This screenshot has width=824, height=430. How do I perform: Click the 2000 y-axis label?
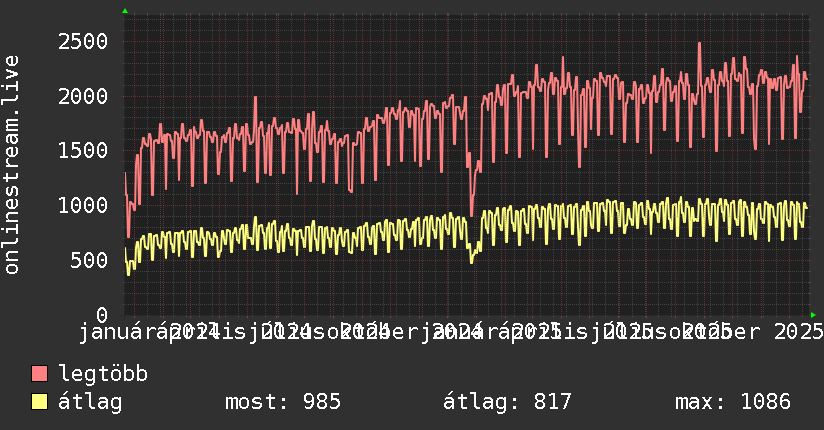point(83,96)
